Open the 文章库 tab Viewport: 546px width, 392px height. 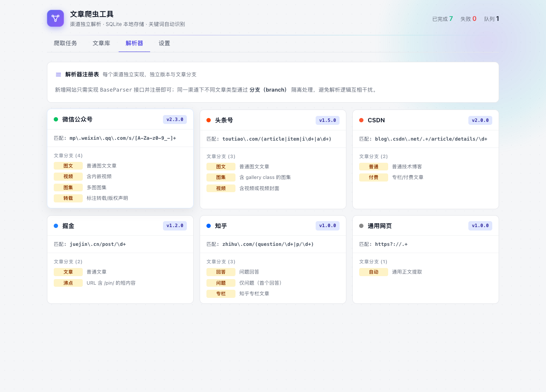(x=101, y=43)
